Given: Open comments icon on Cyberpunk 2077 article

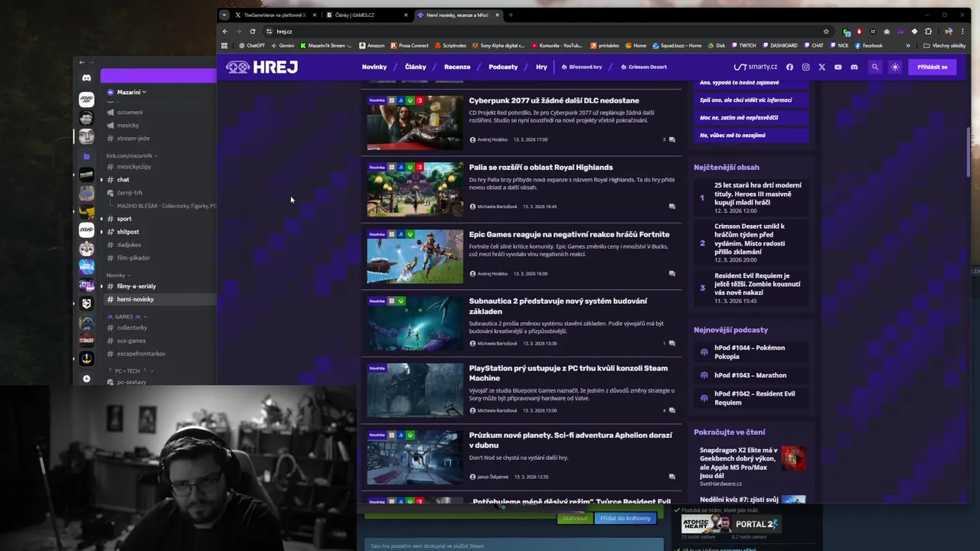Looking at the screenshot, I should (671, 139).
